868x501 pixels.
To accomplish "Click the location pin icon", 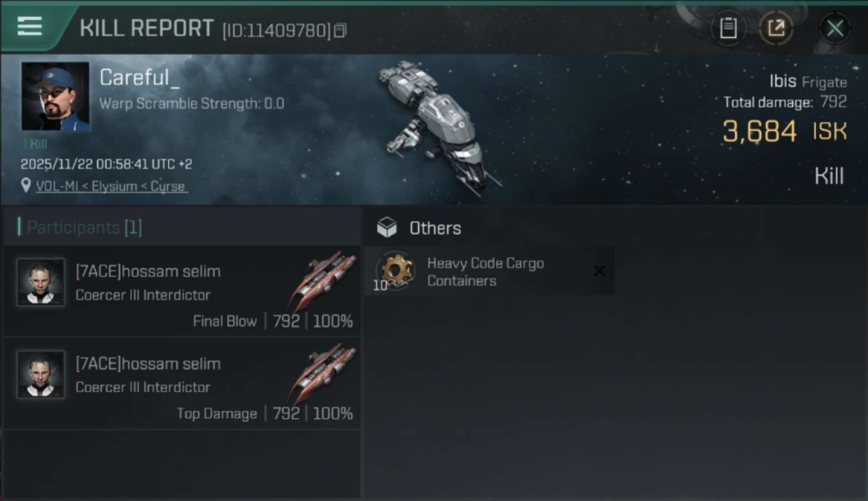I will pos(26,186).
